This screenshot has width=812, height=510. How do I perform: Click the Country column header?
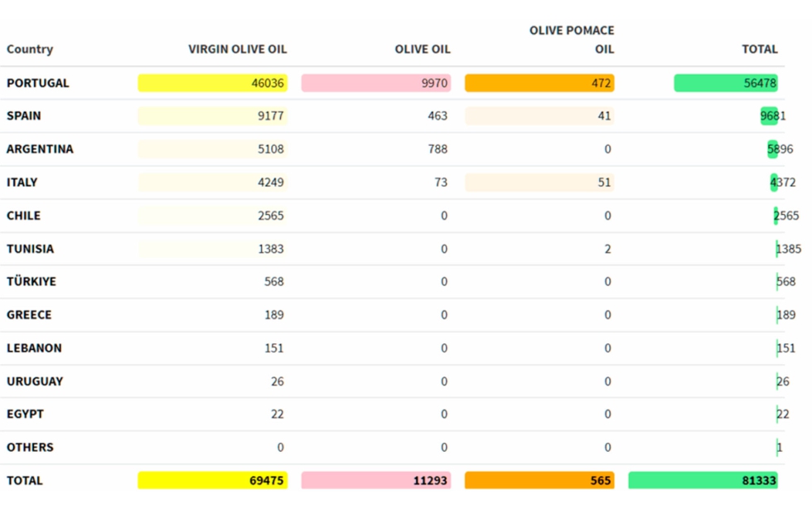coord(30,49)
